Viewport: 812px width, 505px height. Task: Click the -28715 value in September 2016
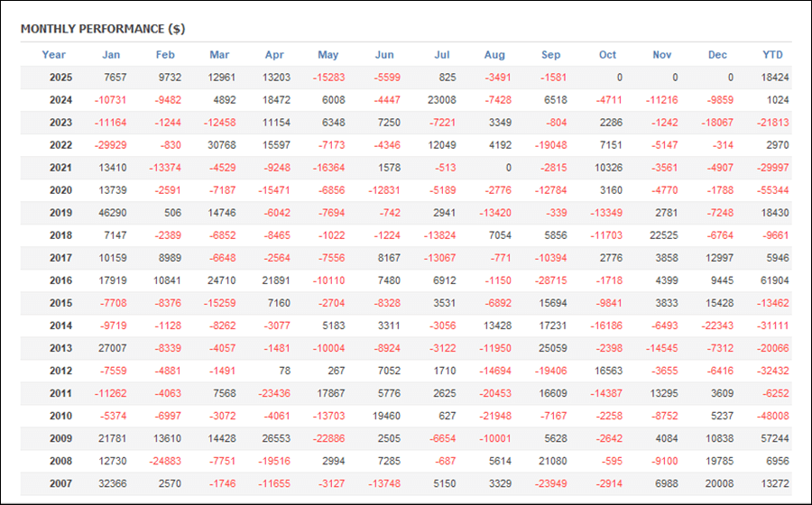click(549, 281)
